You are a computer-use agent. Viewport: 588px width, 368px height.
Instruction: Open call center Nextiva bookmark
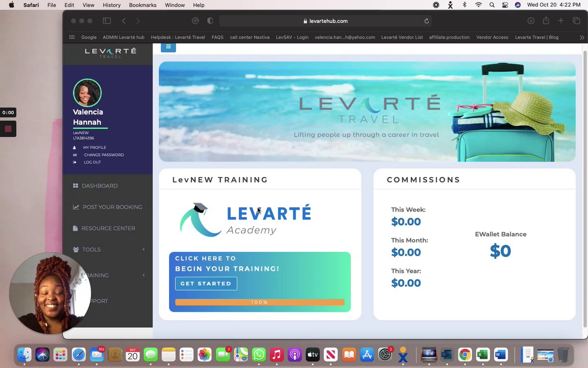pyautogui.click(x=249, y=37)
